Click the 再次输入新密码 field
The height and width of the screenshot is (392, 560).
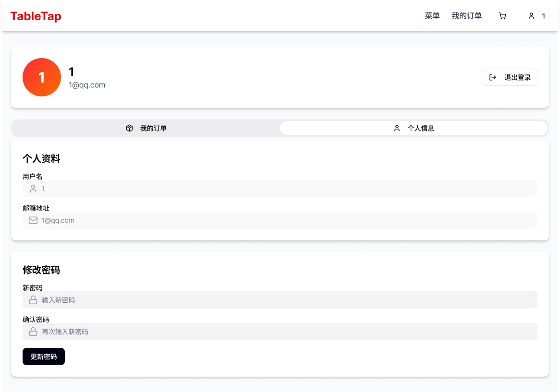[280, 332]
